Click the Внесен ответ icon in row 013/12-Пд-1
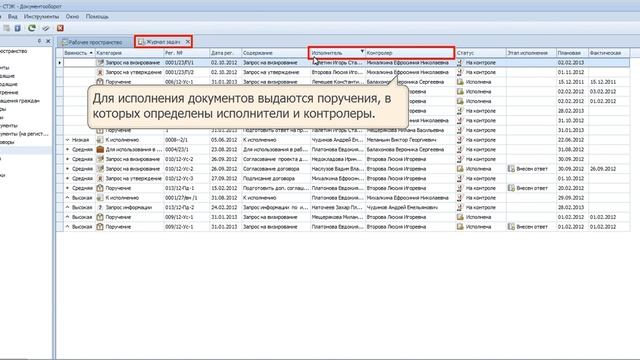The height and width of the screenshot is (360, 640). 511,188
